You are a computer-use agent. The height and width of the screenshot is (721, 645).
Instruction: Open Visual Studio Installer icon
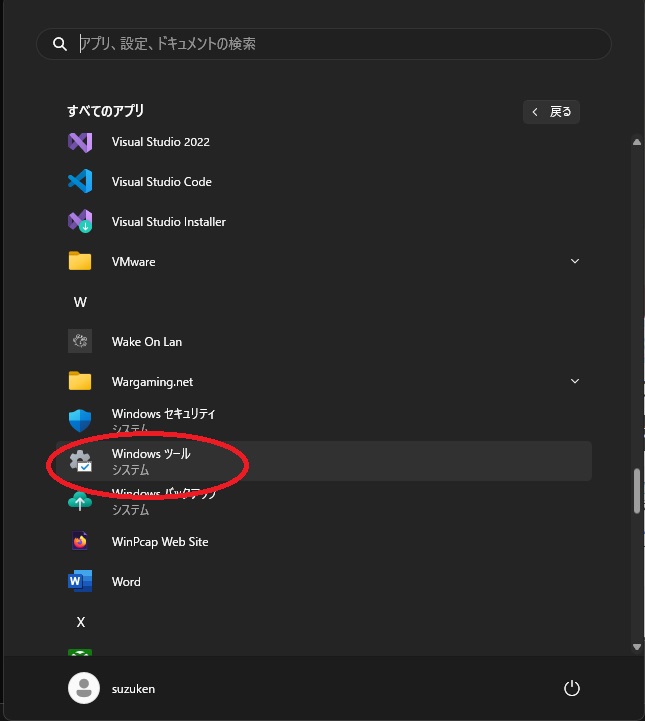pyautogui.click(x=80, y=221)
